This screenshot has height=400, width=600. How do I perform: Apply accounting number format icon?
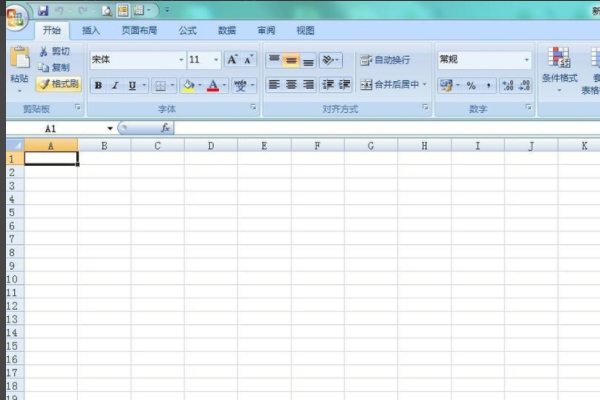pos(446,85)
